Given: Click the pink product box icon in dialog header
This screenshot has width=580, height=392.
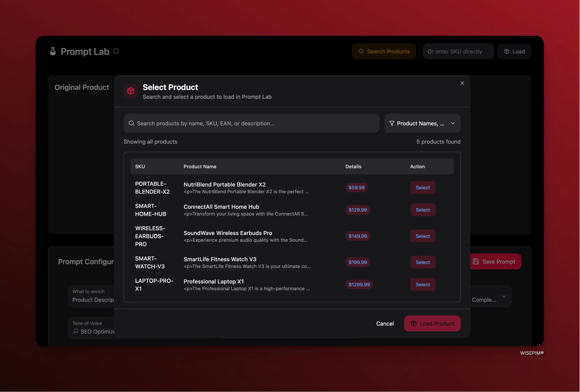Looking at the screenshot, I should 131,91.
